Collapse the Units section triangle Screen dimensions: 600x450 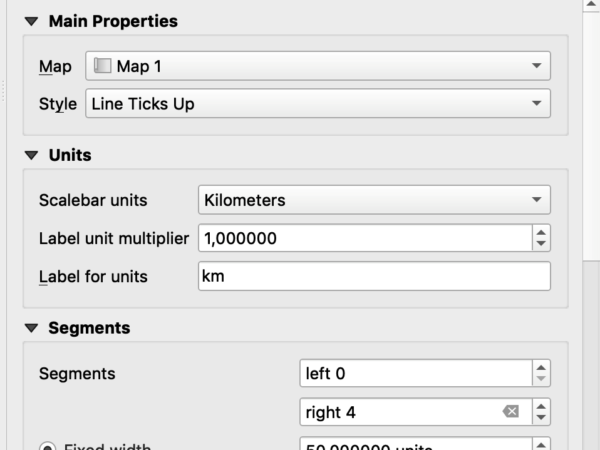pos(31,155)
